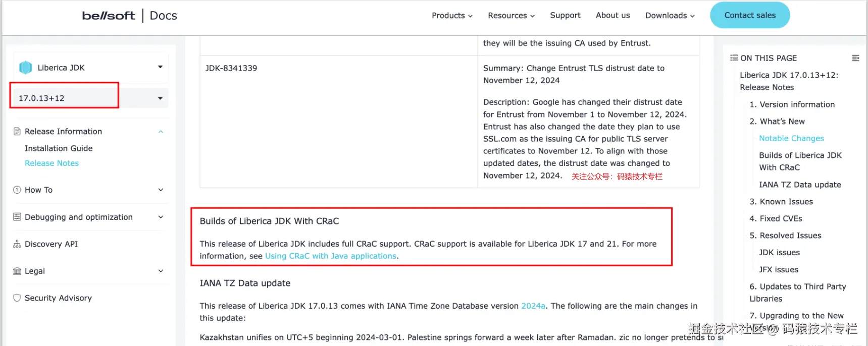
Task: Toggle the On This Page list icon
Action: (855, 58)
